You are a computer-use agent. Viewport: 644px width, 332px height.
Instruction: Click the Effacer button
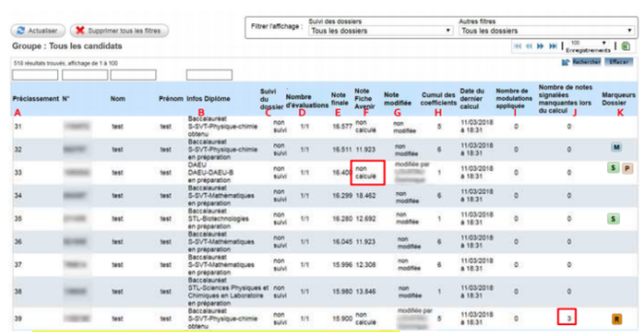coord(619,62)
